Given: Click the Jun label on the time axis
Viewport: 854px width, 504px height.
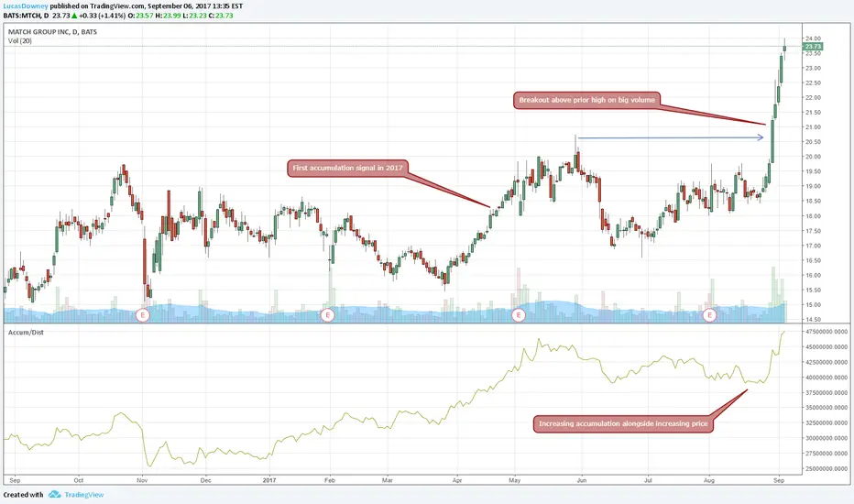Looking at the screenshot, I should pos(582,480).
